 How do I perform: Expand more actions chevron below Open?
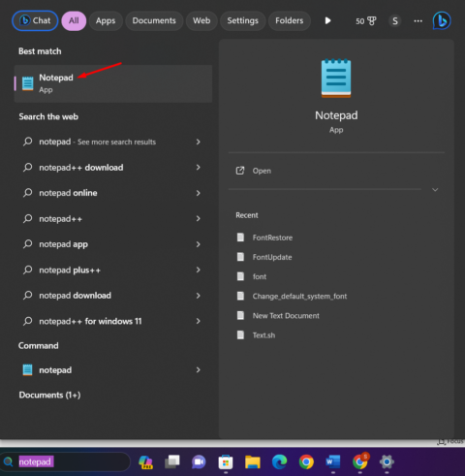click(x=435, y=190)
